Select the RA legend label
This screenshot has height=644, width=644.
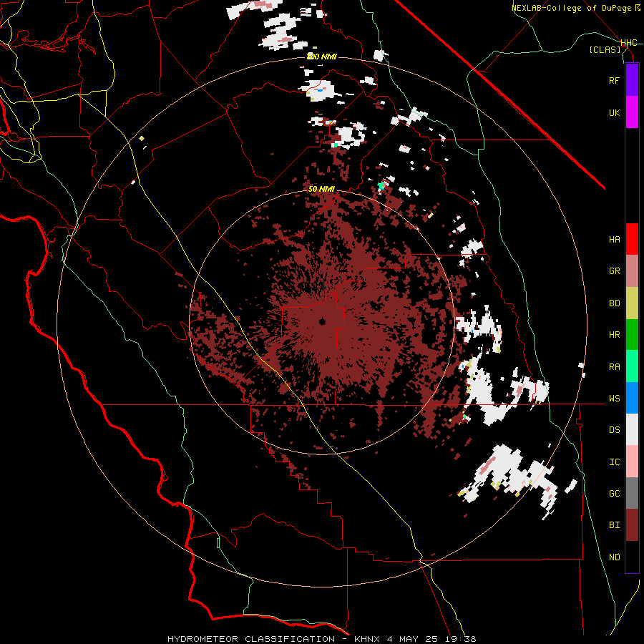click(x=614, y=366)
